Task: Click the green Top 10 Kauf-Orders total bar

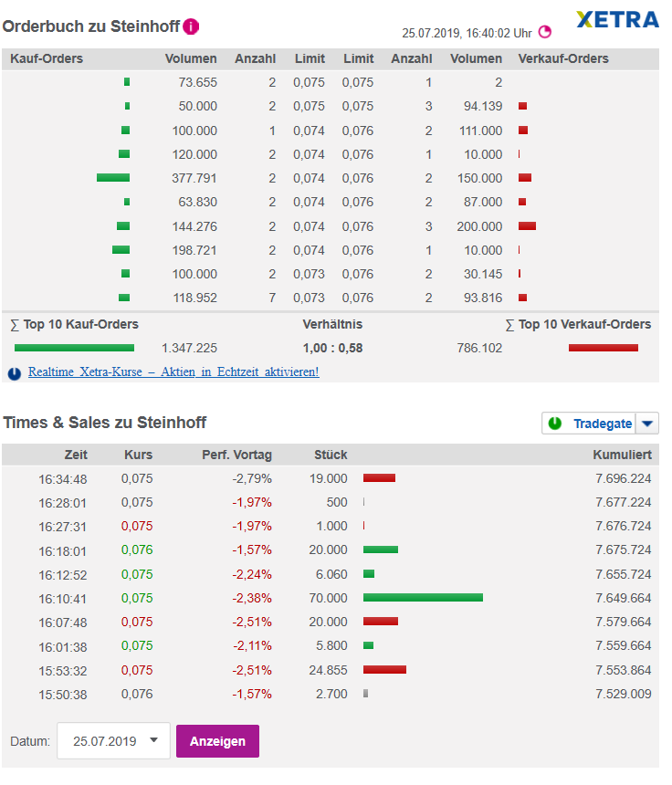Action: [74, 348]
